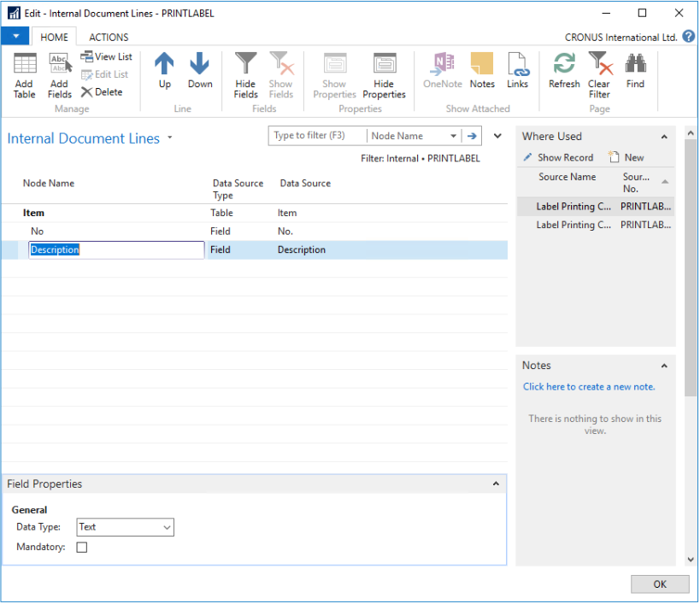The height and width of the screenshot is (604, 700).
Task: Click the Field type cell for No row
Action: click(x=221, y=232)
